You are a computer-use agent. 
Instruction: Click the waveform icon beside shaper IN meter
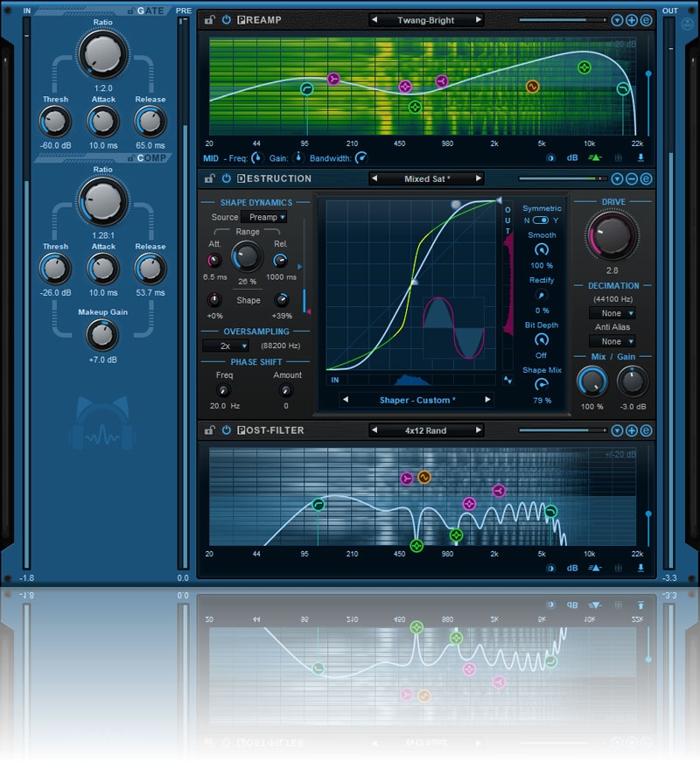(x=508, y=380)
